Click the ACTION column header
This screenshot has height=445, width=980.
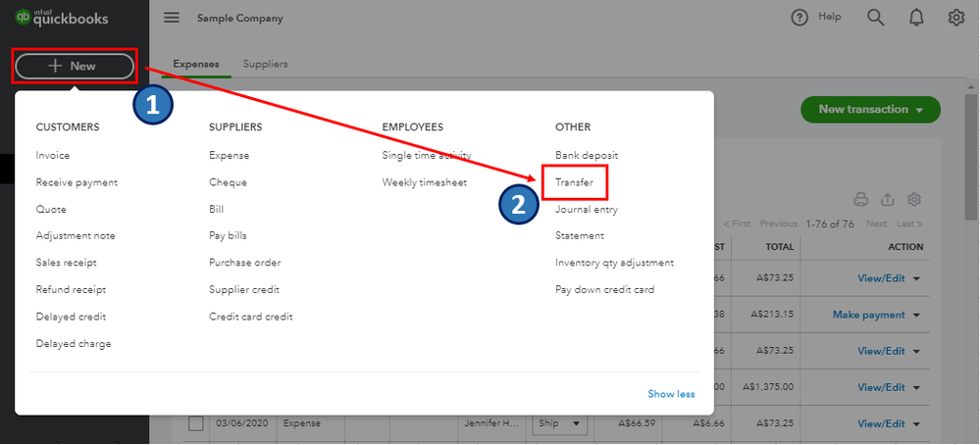coord(905,247)
